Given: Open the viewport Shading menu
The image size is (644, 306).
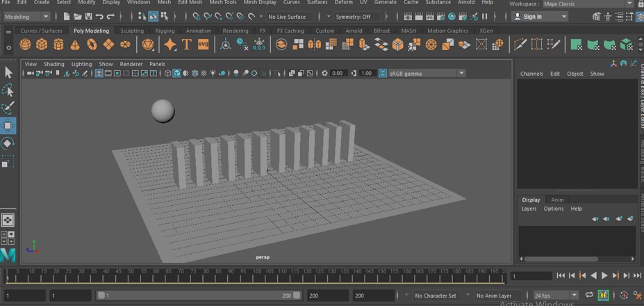Looking at the screenshot, I should 54,64.
